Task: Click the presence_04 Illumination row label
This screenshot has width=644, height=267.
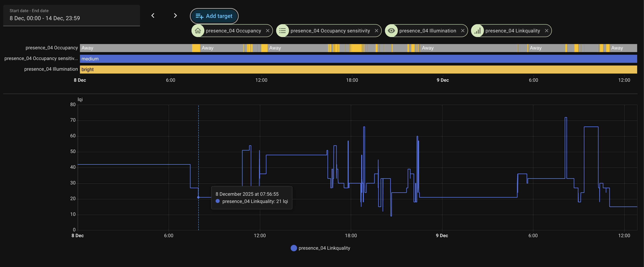Action: [x=51, y=69]
